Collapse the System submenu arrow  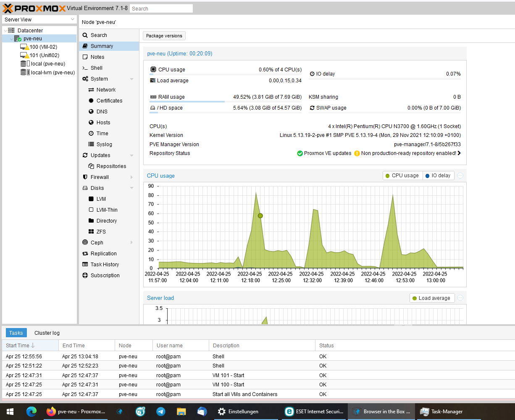pyautogui.click(x=131, y=79)
